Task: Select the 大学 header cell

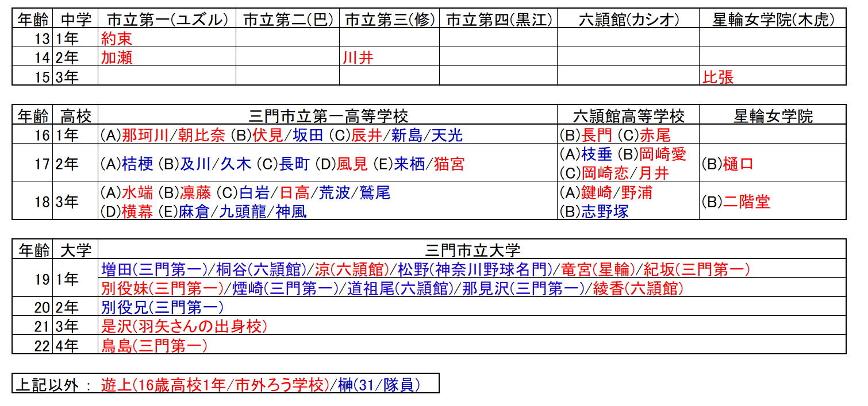Action: pyautogui.click(x=75, y=250)
